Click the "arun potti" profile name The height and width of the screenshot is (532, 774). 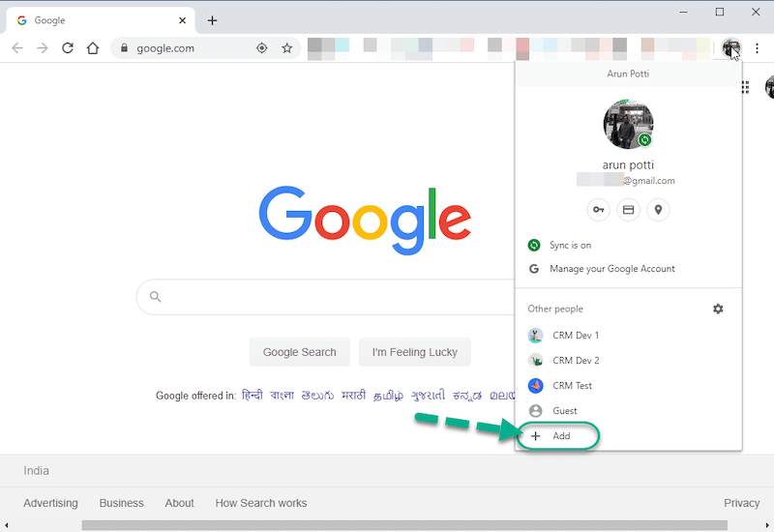click(x=628, y=164)
